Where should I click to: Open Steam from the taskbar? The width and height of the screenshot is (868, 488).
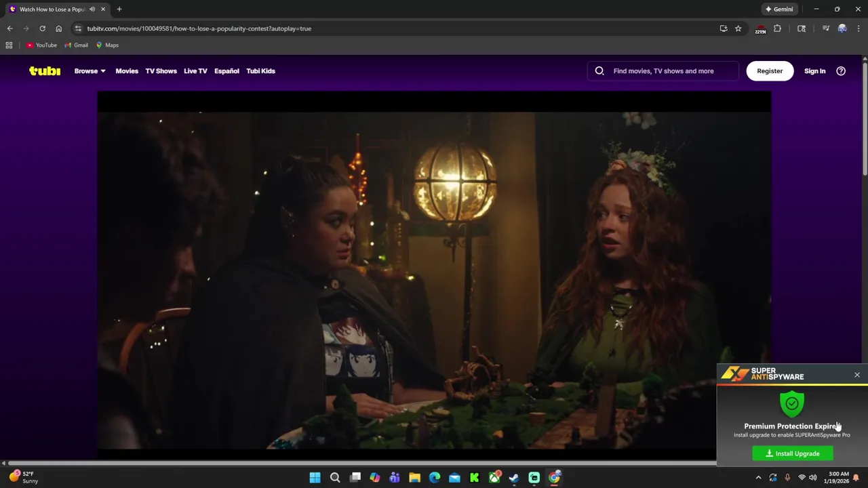pyautogui.click(x=514, y=478)
